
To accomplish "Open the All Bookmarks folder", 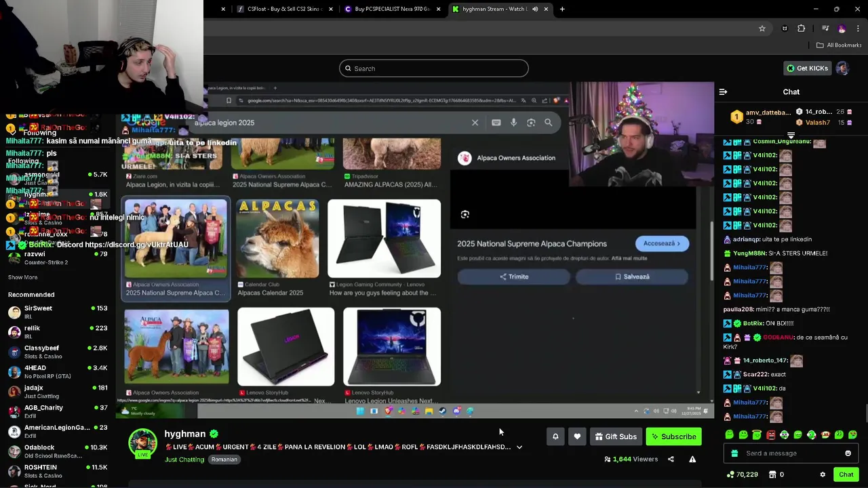I will coord(839,45).
